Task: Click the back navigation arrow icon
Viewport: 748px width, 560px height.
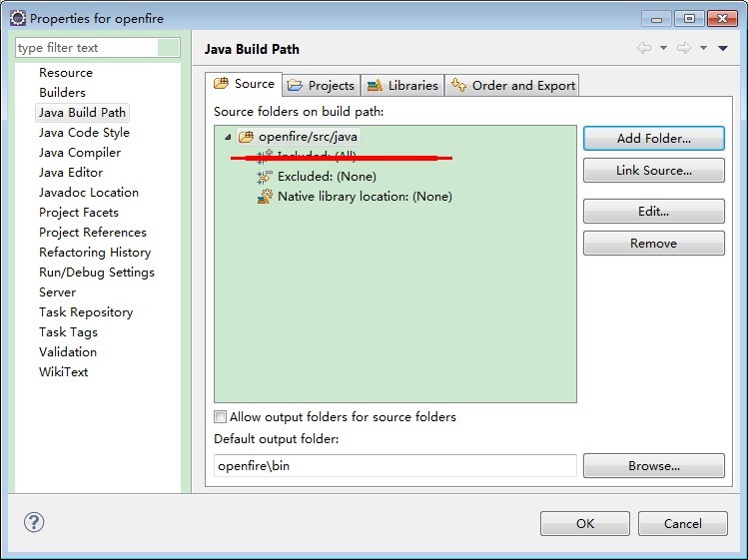Action: [x=644, y=48]
